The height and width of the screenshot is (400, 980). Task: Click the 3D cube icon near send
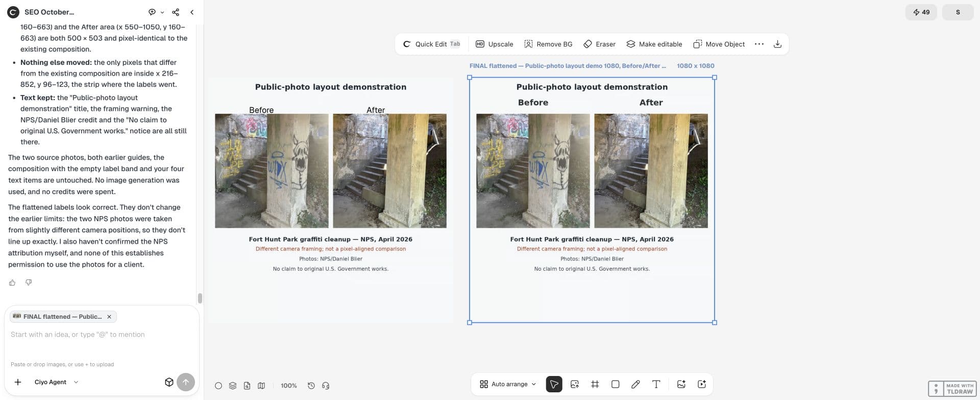[169, 382]
